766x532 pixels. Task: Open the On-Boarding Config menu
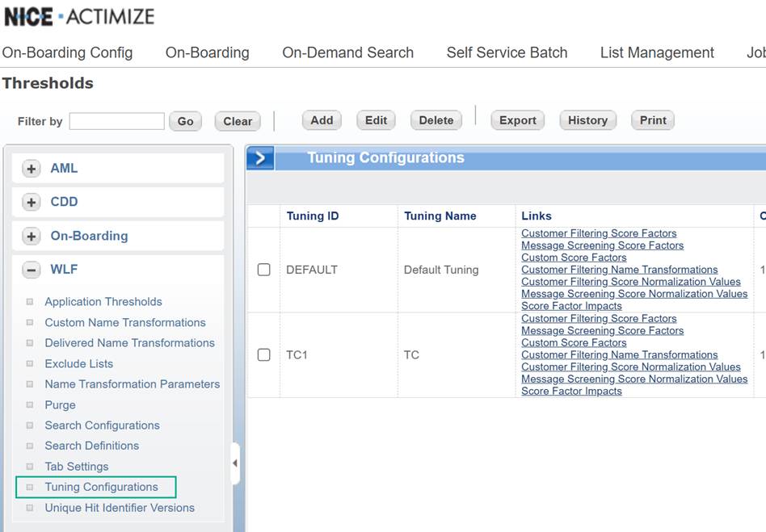point(67,52)
